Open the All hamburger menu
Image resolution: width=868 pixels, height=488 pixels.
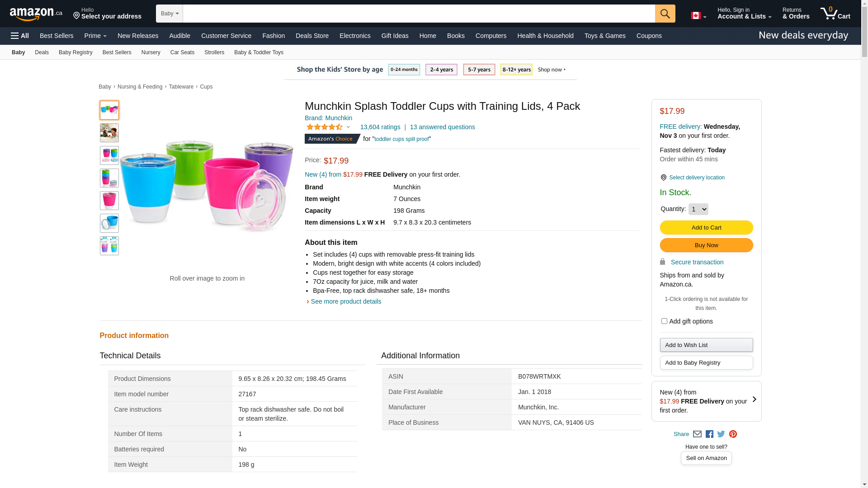[20, 36]
